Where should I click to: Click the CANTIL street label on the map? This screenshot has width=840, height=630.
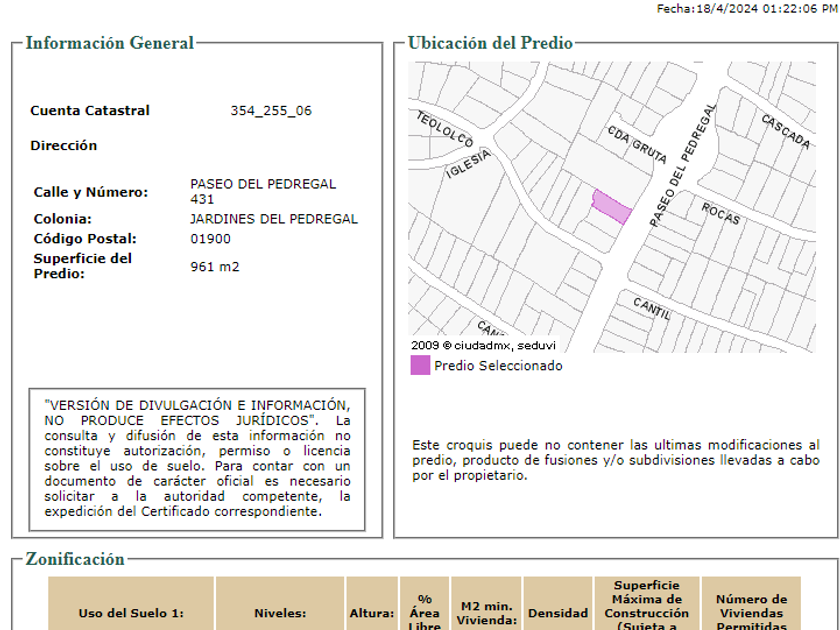(651, 308)
